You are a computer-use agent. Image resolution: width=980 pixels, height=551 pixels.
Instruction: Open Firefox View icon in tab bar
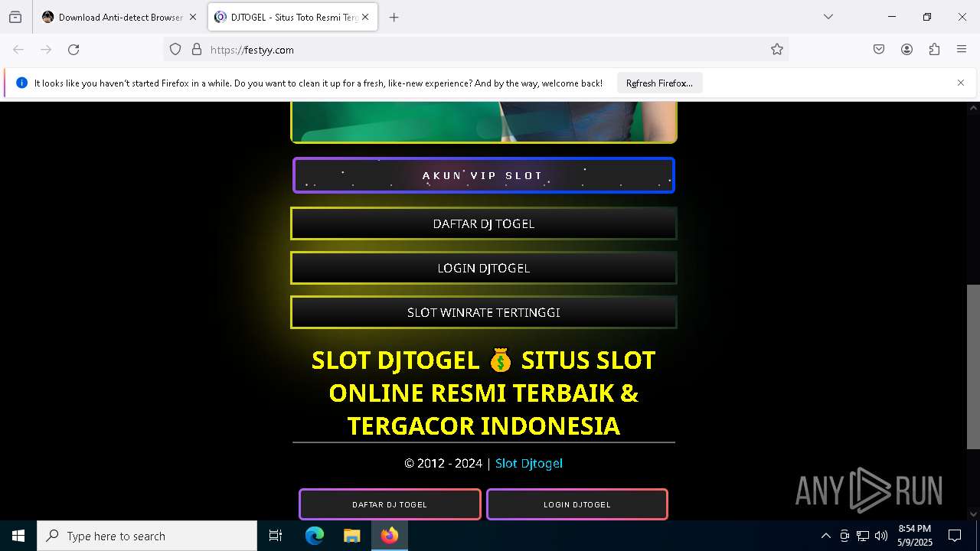pyautogui.click(x=15, y=17)
